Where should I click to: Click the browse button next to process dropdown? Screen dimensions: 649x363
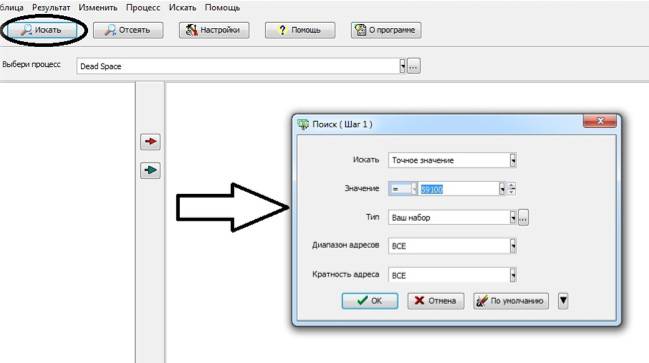(x=413, y=66)
